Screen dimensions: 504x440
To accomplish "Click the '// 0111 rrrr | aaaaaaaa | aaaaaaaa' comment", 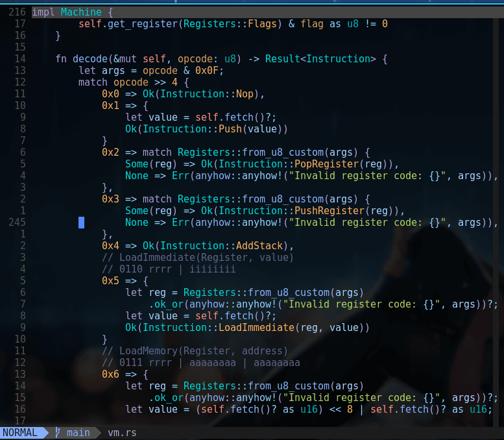I will point(201,363).
